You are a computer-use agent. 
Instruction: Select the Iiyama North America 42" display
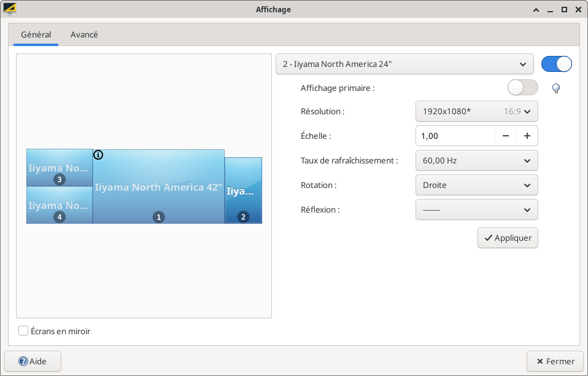coord(158,187)
